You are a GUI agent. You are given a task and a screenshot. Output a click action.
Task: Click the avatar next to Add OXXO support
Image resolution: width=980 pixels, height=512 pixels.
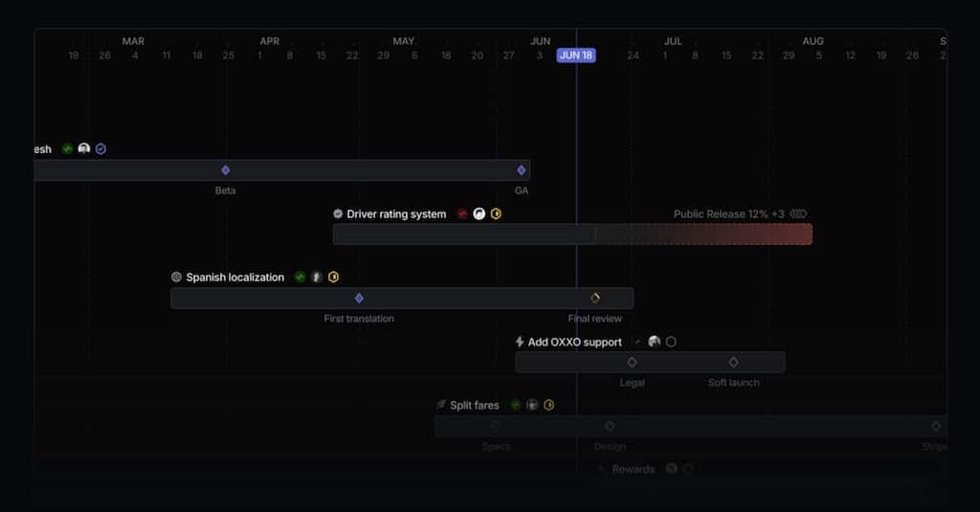pyautogui.click(x=655, y=342)
